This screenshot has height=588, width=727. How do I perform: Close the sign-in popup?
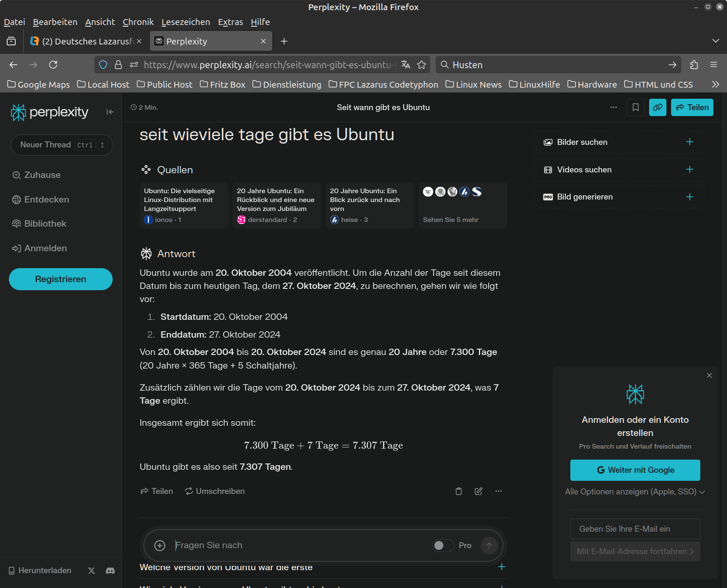click(709, 375)
